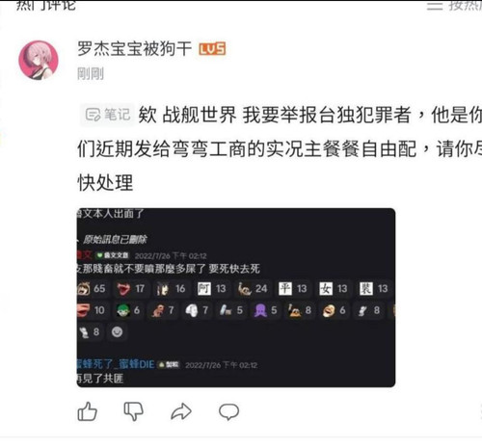This screenshot has height=448, width=482.
Task: Click the LV5 level badge
Action: (212, 49)
